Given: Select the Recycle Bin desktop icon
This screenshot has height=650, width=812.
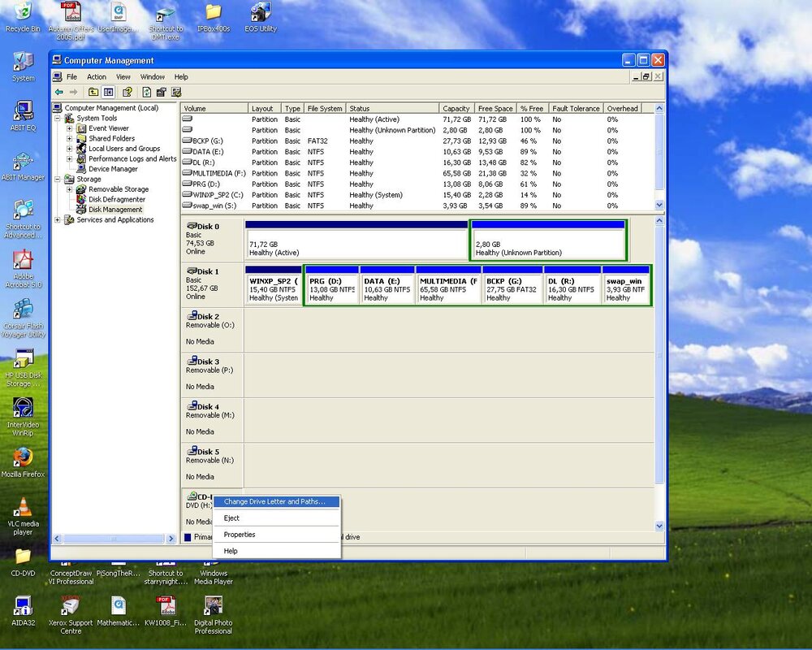Looking at the screenshot, I should click(x=23, y=13).
